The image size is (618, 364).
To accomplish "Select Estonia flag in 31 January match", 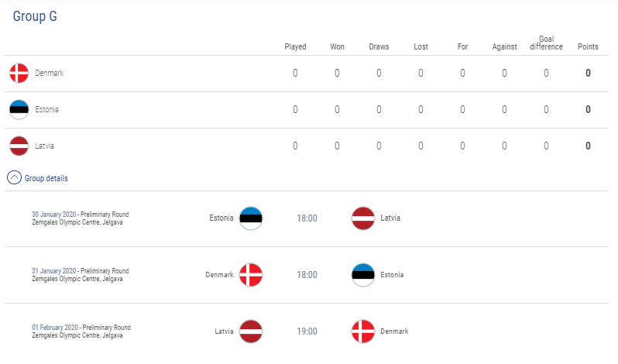I will click(x=362, y=275).
